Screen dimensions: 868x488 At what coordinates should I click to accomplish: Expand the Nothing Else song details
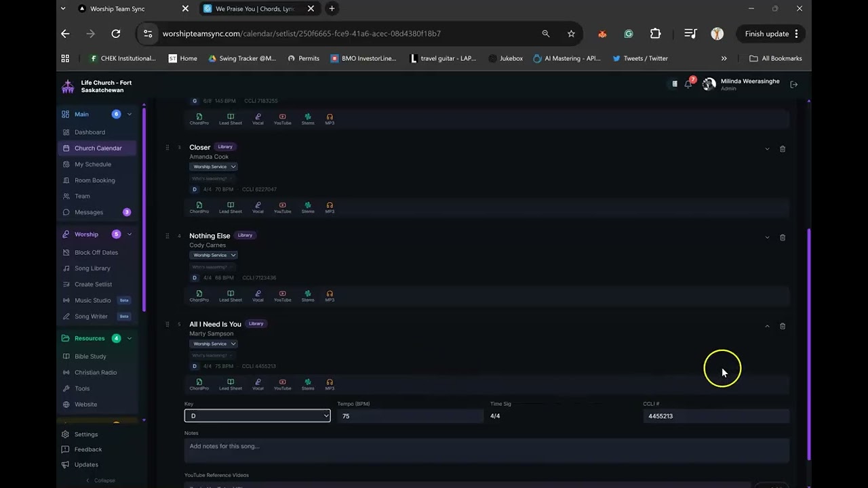click(767, 237)
